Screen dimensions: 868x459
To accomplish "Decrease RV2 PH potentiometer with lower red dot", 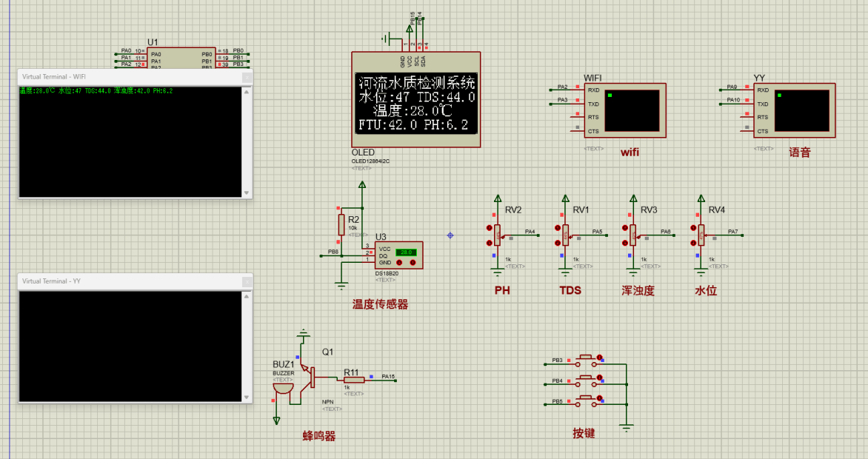I will tap(489, 243).
